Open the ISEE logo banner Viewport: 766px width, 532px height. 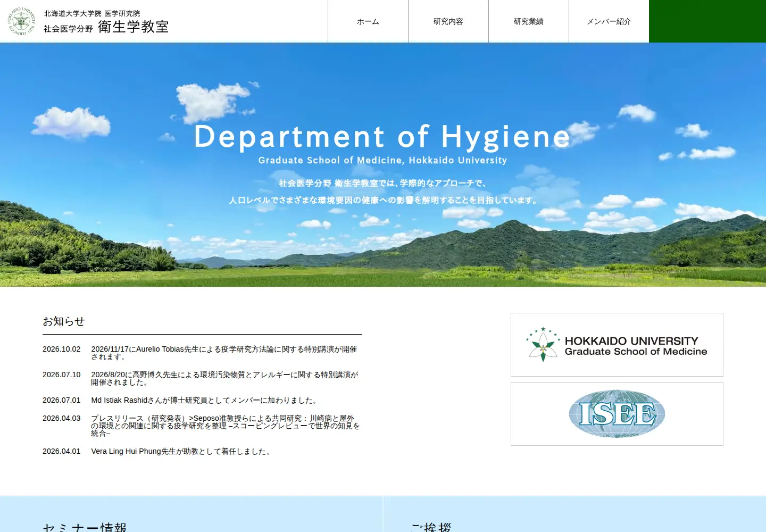coord(617,414)
